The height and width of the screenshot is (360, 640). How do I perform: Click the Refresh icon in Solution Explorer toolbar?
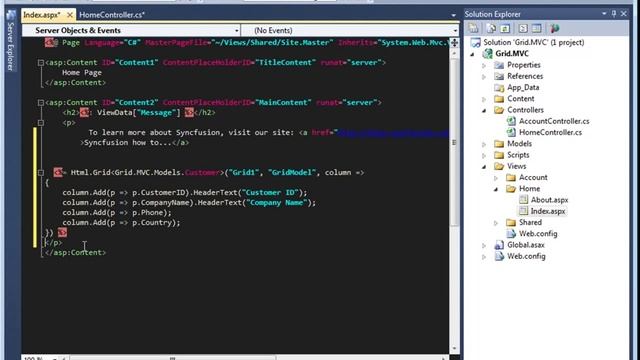[x=505, y=28]
